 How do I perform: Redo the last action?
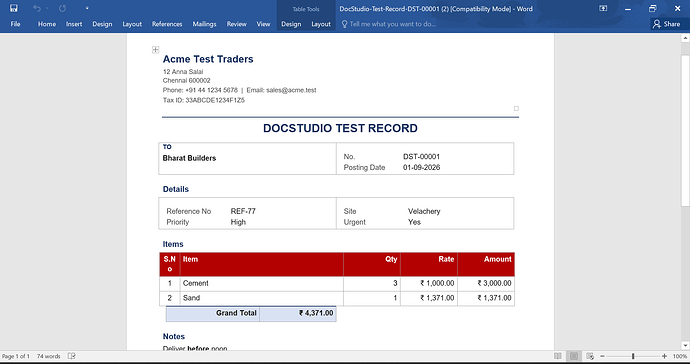[x=62, y=8]
